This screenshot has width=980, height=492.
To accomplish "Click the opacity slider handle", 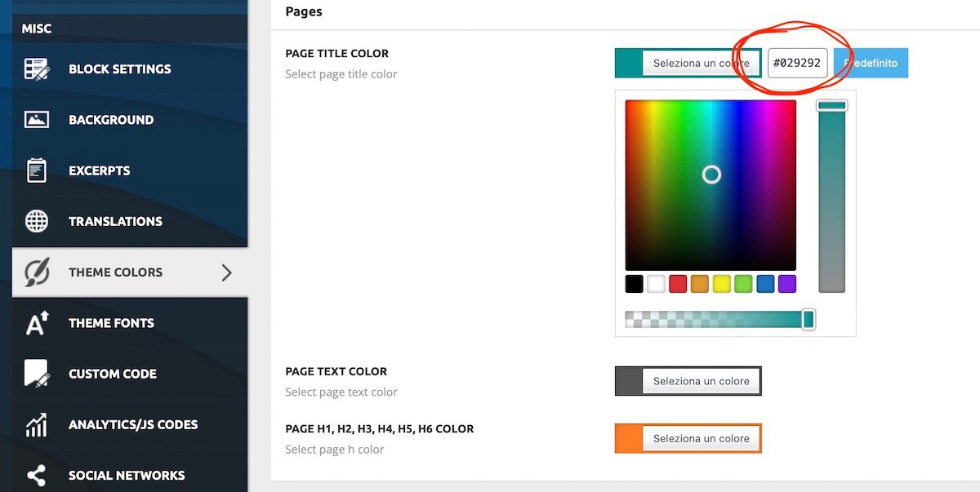I will pos(808,319).
